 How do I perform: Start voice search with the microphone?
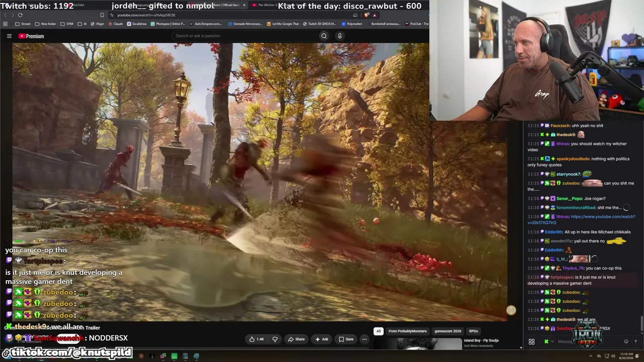coord(340,36)
